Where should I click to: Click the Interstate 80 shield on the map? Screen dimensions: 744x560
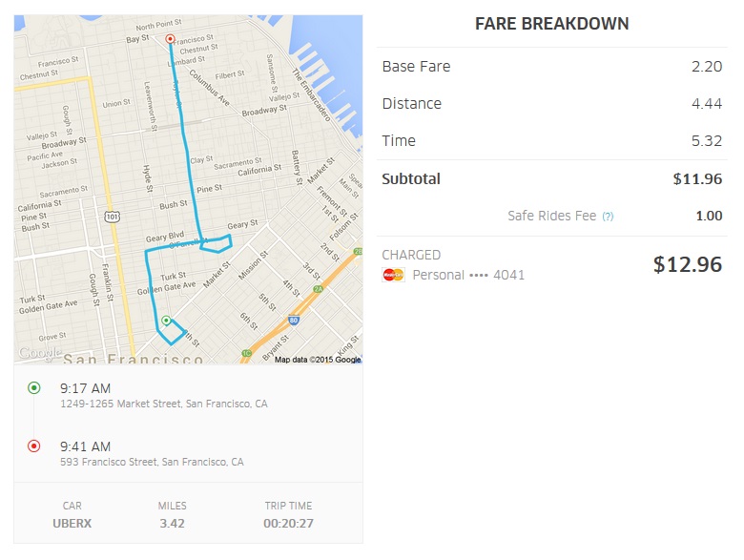pos(294,321)
